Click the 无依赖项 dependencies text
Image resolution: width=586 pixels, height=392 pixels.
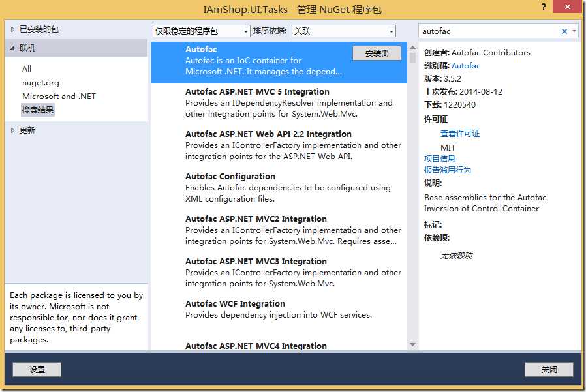[x=456, y=255]
